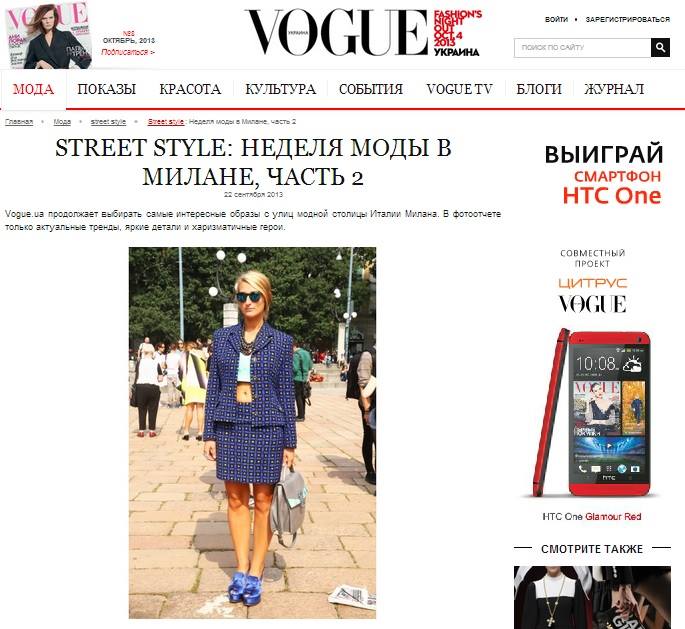Open the События section
Image resolution: width=685 pixels, height=629 pixels.
pyautogui.click(x=371, y=89)
